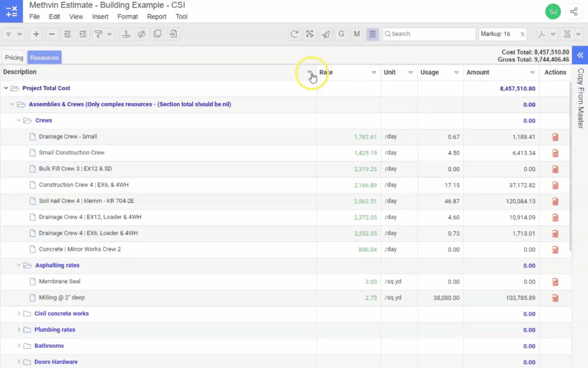Image resolution: width=588 pixels, height=368 pixels.
Task: Click the paper plane send icon
Action: (x=326, y=34)
